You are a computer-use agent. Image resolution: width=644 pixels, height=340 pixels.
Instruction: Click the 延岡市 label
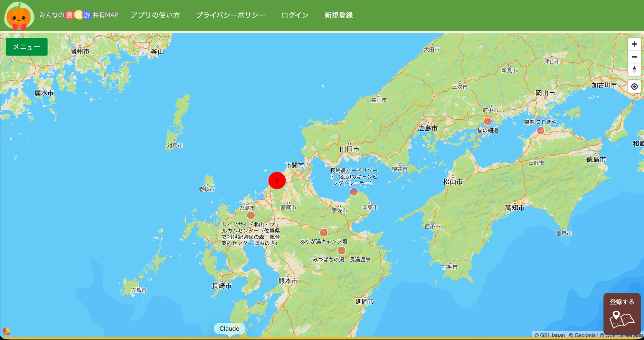point(365,302)
